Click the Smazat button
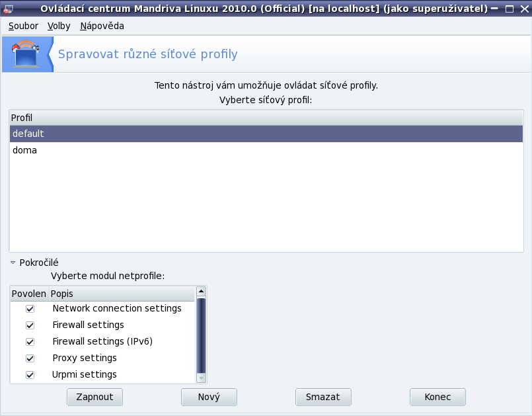The height and width of the screenshot is (416, 532). point(323,397)
